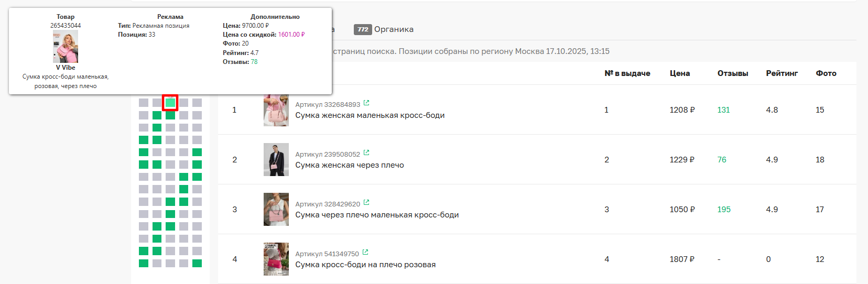Click tooltip description Сумка кросс-боди маленькая, розовая
868x284 pixels.
[66, 81]
